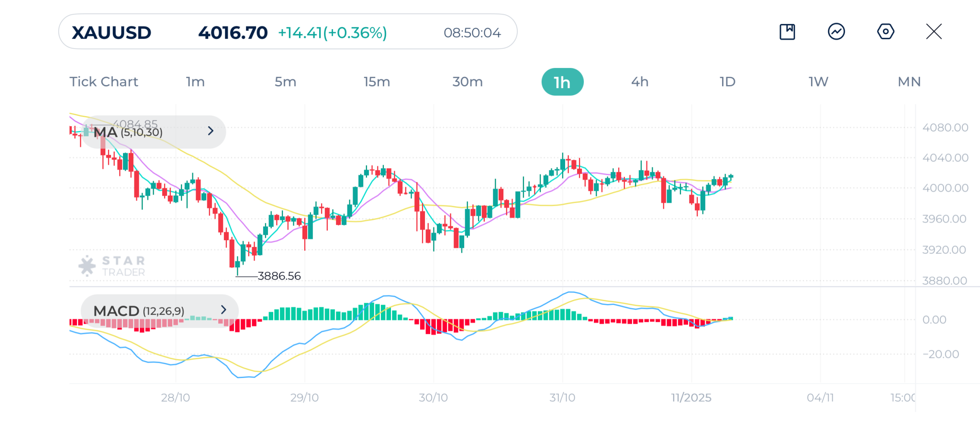Click the Star Trader watermark logo

(112, 266)
